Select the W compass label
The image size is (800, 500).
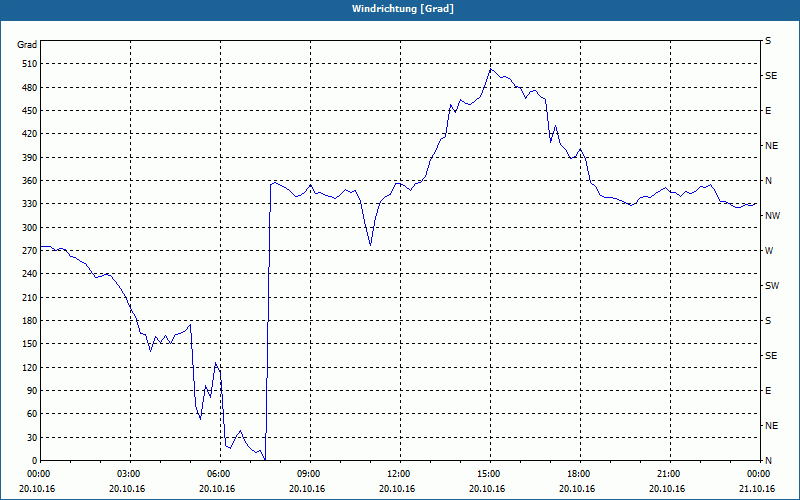coord(769,251)
